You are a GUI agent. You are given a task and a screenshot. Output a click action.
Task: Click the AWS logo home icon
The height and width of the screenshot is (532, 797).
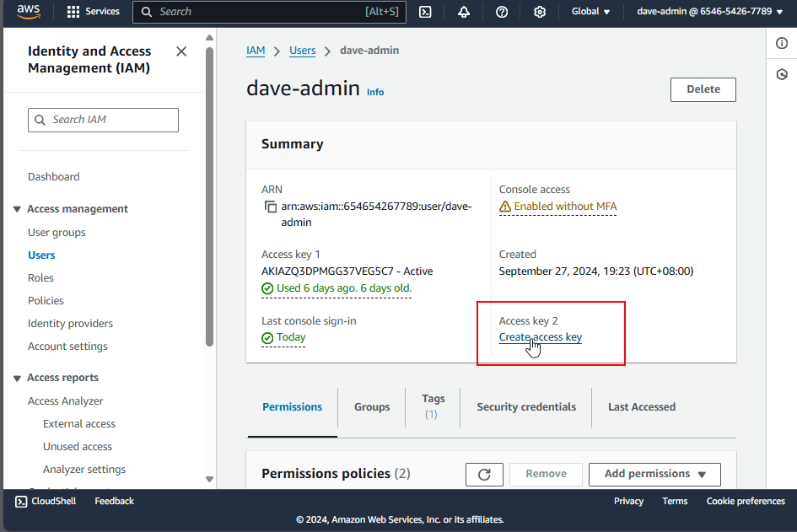[28, 12]
